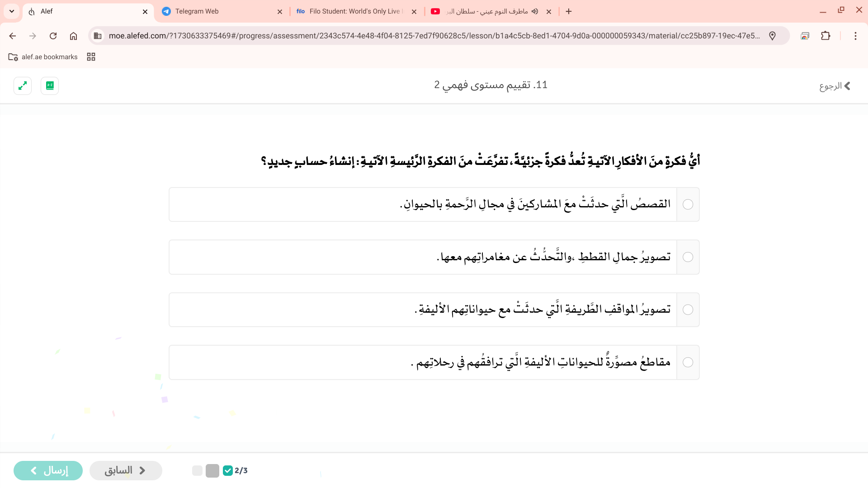Image resolution: width=868 pixels, height=488 pixels.
Task: Select the second answer about cats' beauty
Action: point(688,257)
